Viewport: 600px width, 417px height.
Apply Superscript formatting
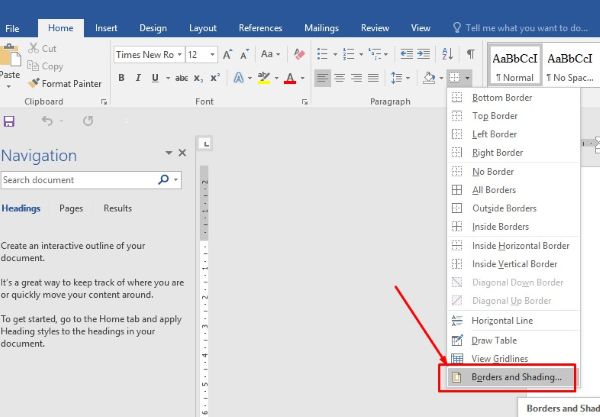tap(215, 78)
